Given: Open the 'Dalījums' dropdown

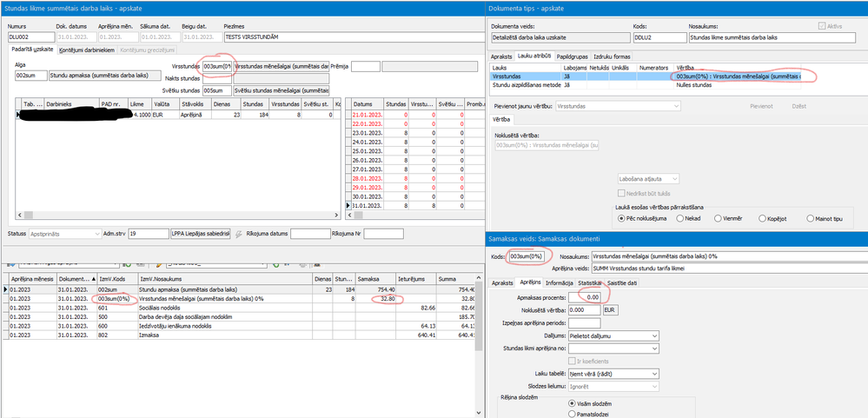Looking at the screenshot, I should 653,335.
